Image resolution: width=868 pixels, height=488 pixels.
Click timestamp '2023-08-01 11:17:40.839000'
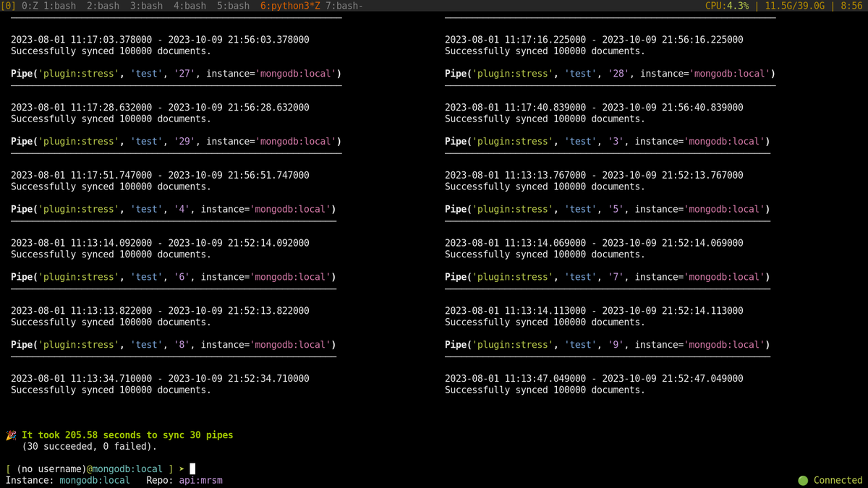coord(515,108)
